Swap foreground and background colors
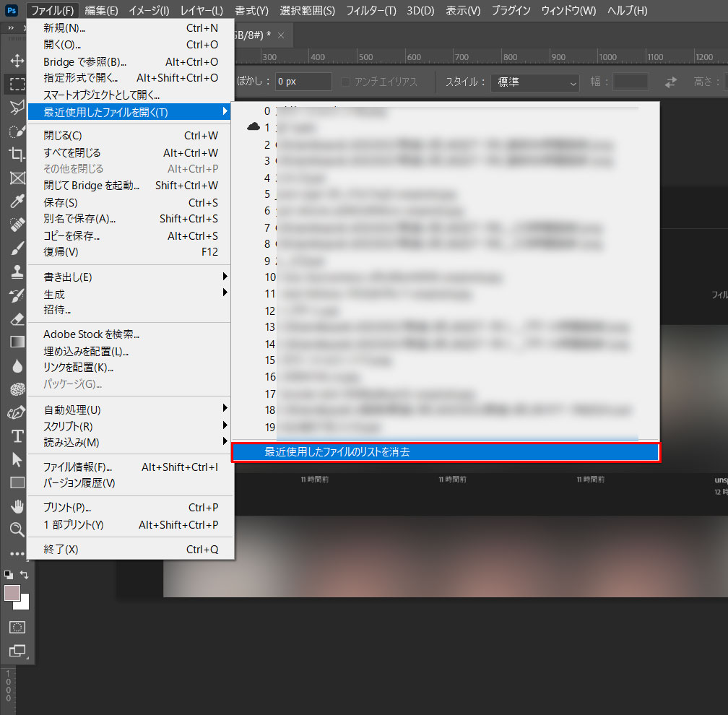 point(25,574)
